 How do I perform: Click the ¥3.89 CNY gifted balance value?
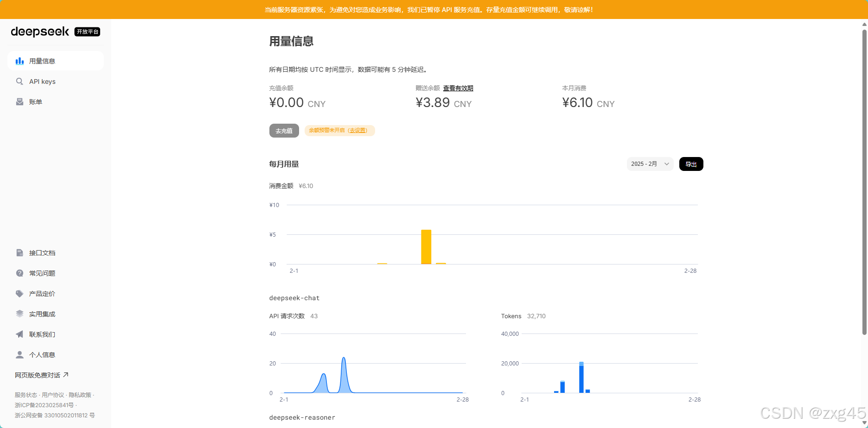click(x=444, y=102)
